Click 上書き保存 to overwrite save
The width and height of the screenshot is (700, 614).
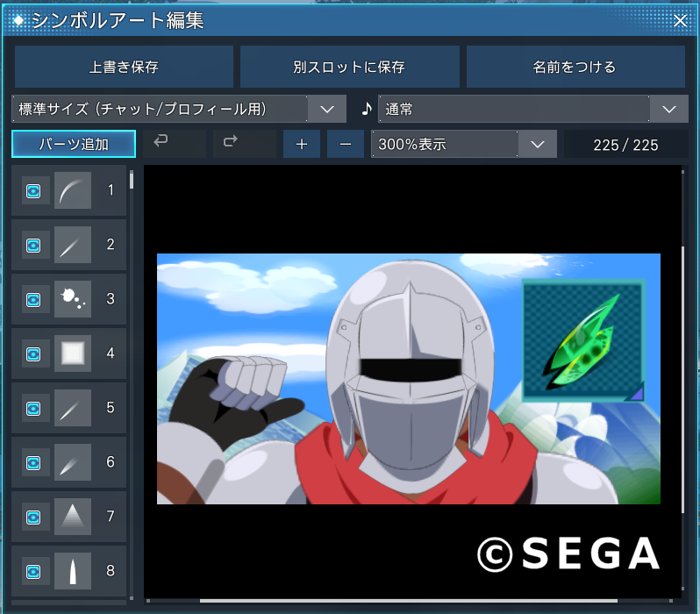click(124, 67)
